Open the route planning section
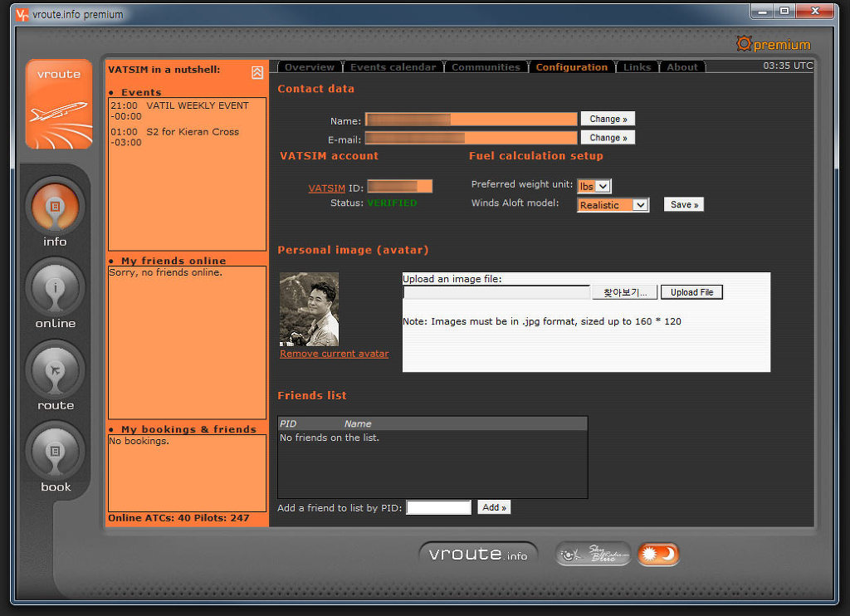Viewport: 850px width, 616px height. (55, 370)
